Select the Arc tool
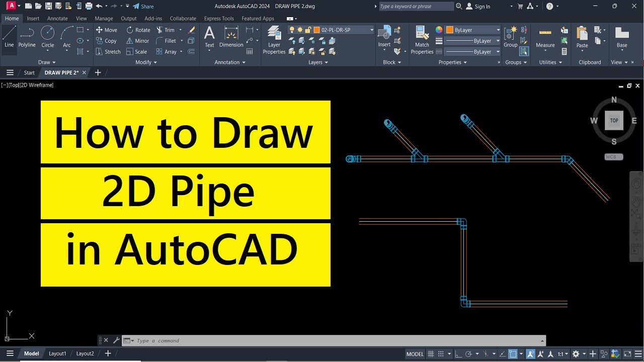Viewport: 644px width, 362px height. click(67, 37)
